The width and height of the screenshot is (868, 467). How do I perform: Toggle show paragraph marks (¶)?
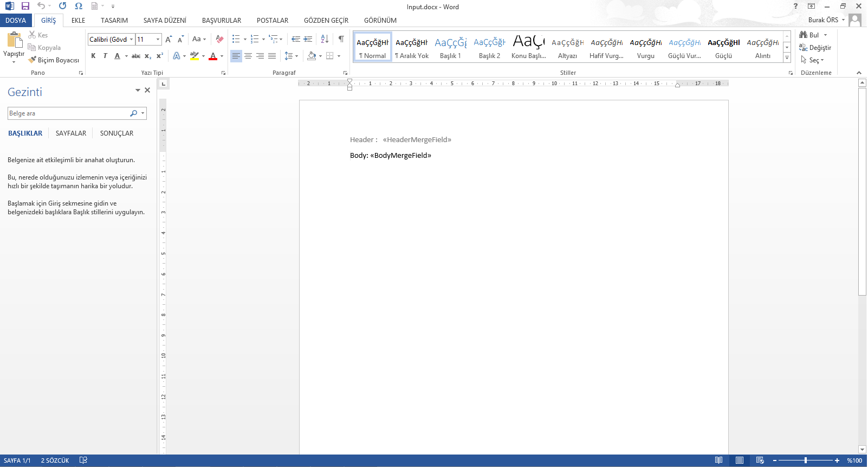point(341,39)
